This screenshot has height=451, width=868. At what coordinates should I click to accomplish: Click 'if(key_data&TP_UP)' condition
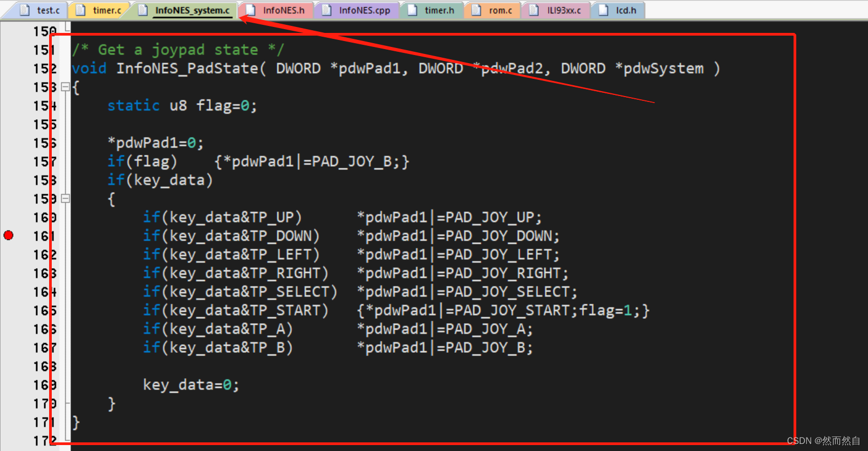point(223,217)
